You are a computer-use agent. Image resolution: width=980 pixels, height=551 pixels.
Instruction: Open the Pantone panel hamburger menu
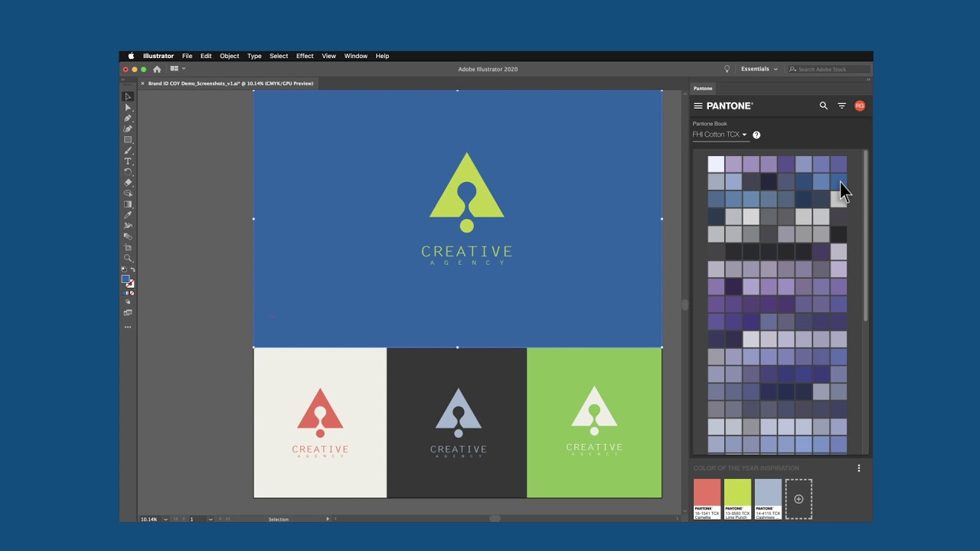[x=697, y=106]
